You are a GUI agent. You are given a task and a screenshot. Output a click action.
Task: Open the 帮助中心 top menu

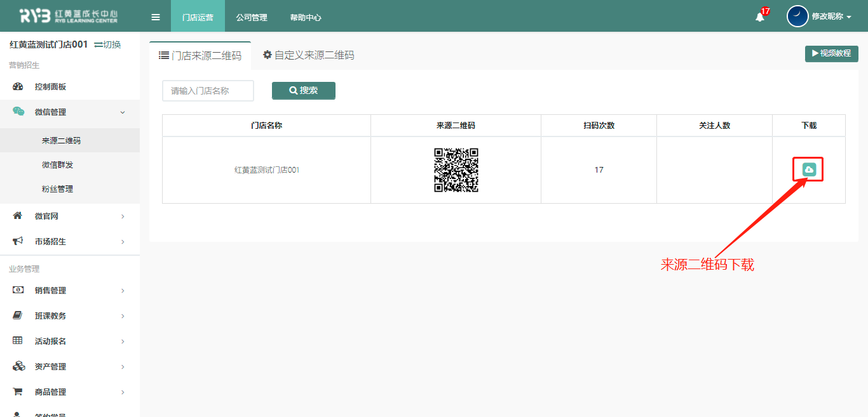point(306,17)
